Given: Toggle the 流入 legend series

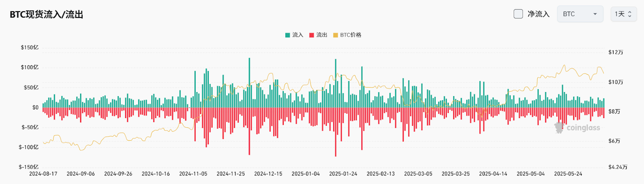Looking at the screenshot, I should (295, 35).
